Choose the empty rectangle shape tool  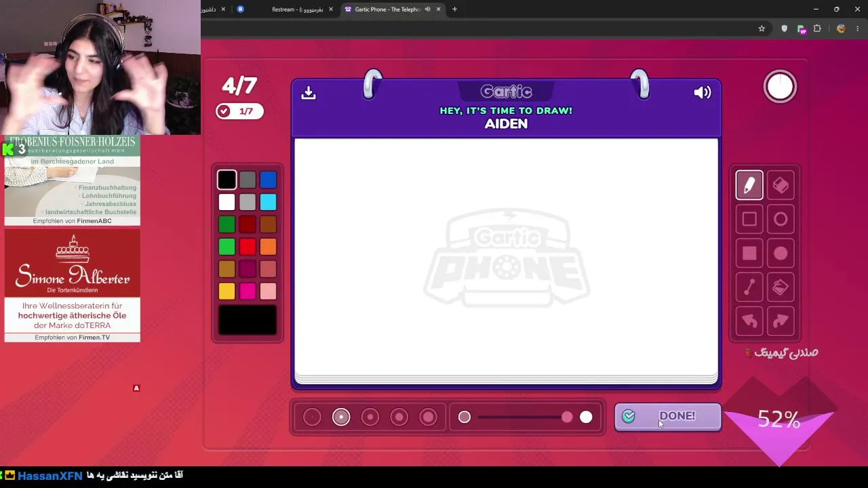point(749,219)
